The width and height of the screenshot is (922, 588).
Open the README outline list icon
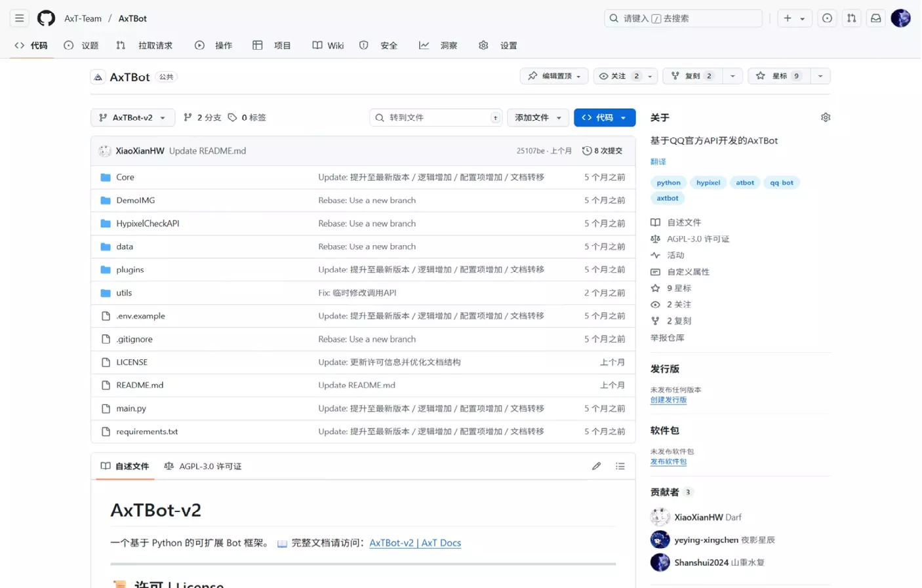620,466
